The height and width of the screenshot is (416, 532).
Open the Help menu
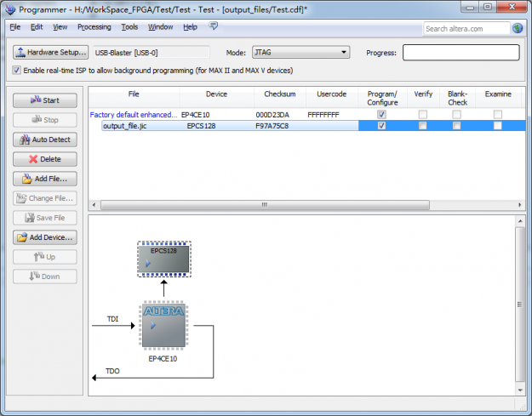point(190,26)
